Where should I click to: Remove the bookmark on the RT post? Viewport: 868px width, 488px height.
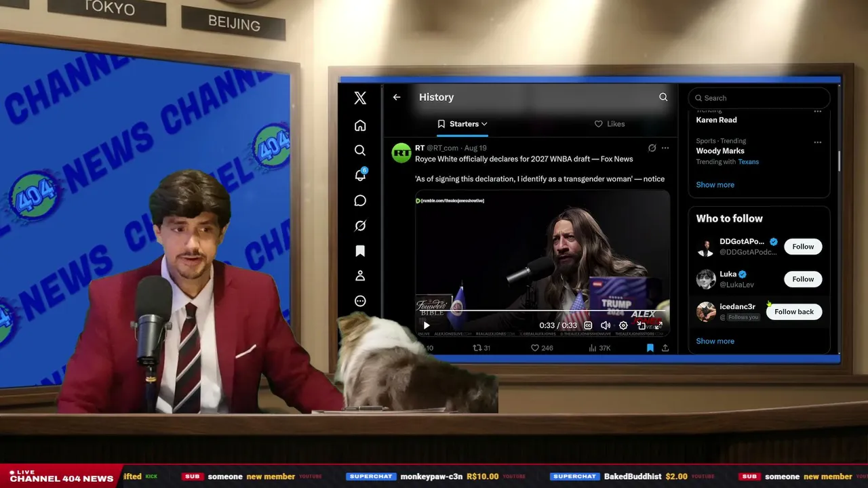[x=650, y=348]
